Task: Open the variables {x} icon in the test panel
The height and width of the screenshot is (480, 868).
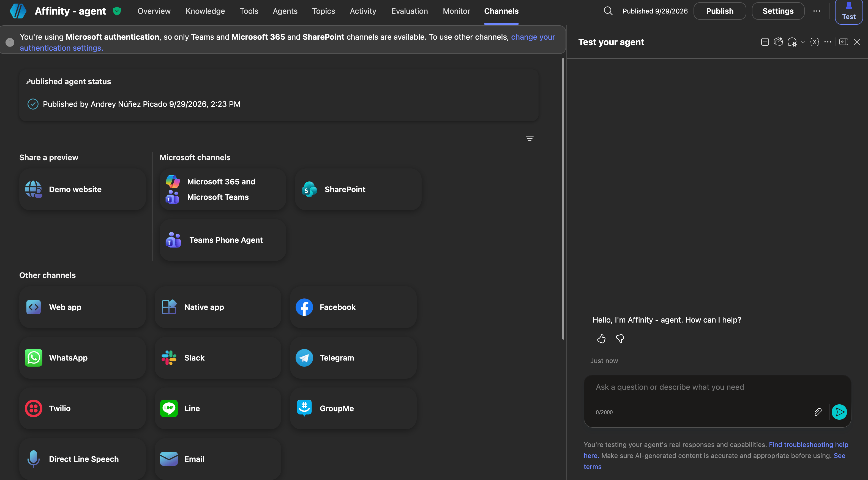Action: click(x=814, y=42)
